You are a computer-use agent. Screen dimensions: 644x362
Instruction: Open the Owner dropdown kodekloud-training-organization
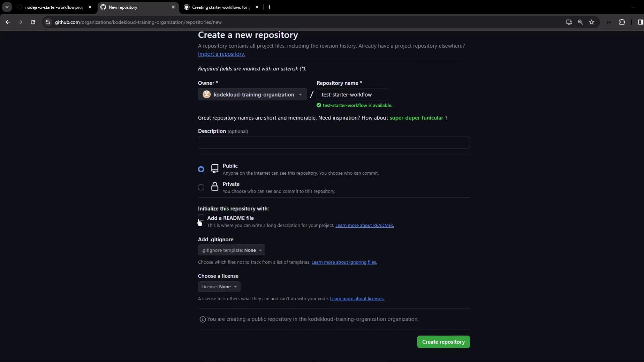(x=252, y=95)
